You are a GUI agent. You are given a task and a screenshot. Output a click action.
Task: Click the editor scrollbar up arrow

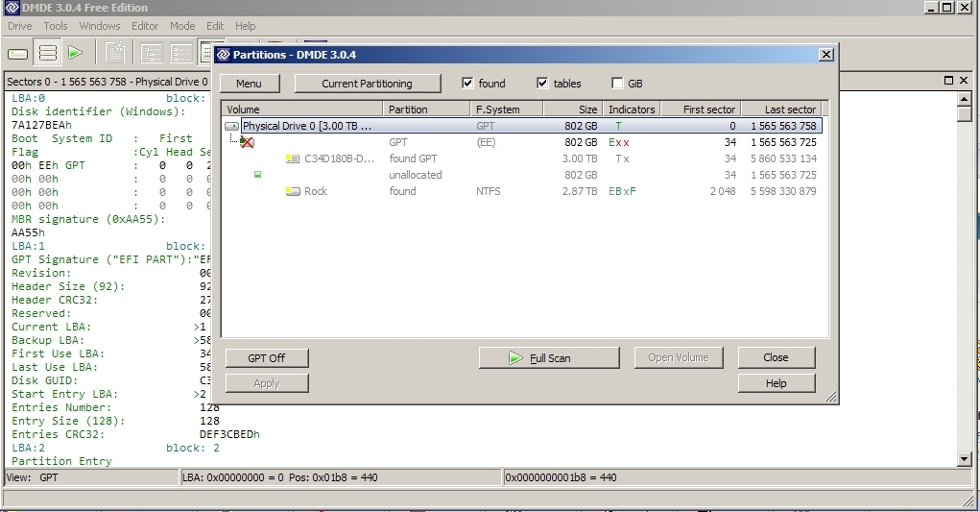[964, 99]
